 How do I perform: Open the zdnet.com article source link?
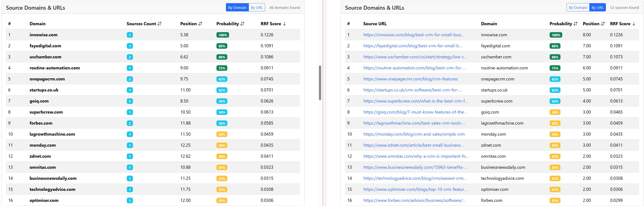(413, 145)
